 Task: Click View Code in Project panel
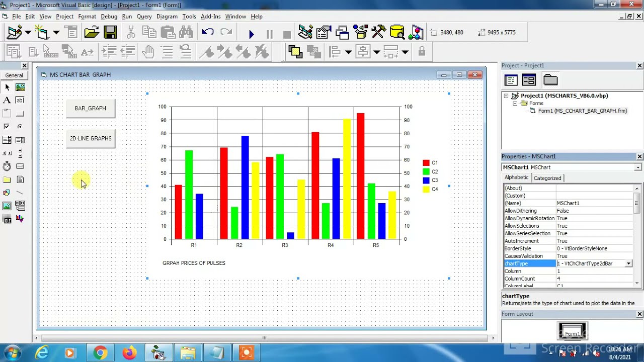511,80
